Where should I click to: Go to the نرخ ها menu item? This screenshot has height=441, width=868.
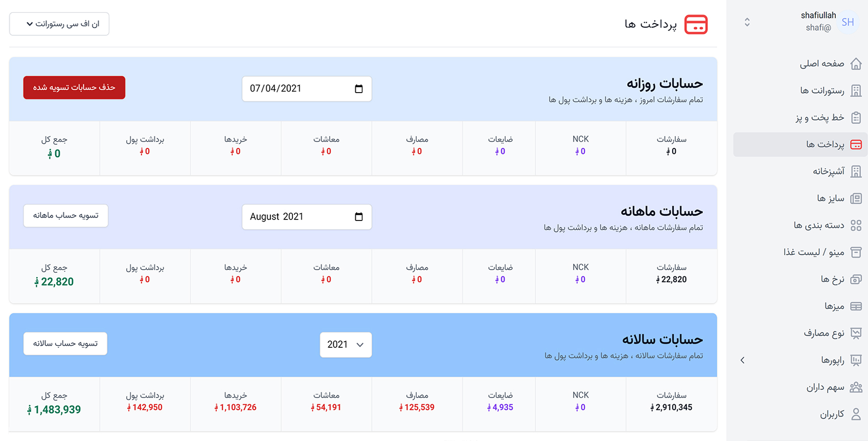click(x=832, y=279)
